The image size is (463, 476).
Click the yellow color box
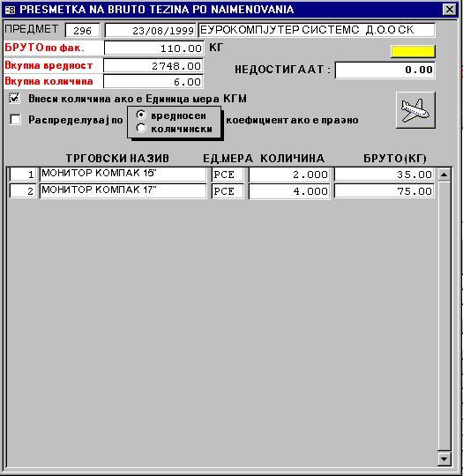(x=413, y=51)
